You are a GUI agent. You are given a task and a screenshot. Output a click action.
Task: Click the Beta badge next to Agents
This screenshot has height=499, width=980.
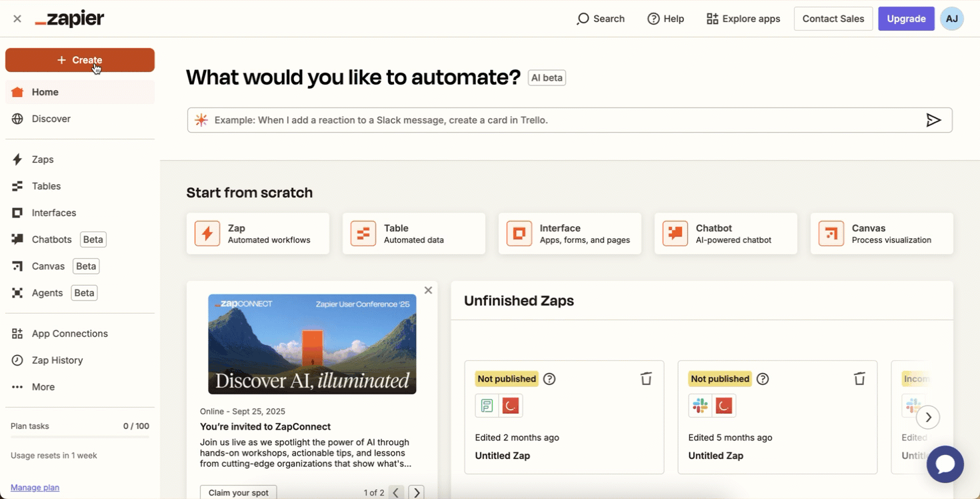click(84, 293)
